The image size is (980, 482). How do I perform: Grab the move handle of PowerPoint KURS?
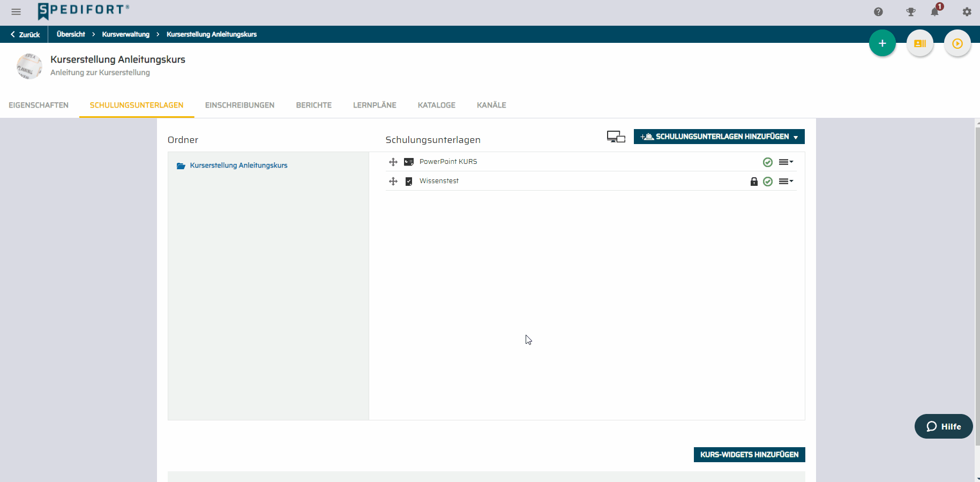(393, 162)
